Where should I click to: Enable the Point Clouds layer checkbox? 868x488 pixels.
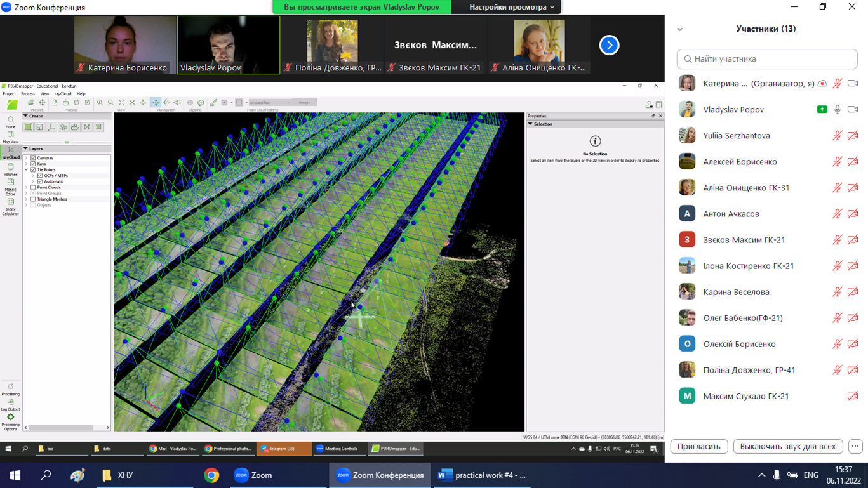[x=33, y=187]
